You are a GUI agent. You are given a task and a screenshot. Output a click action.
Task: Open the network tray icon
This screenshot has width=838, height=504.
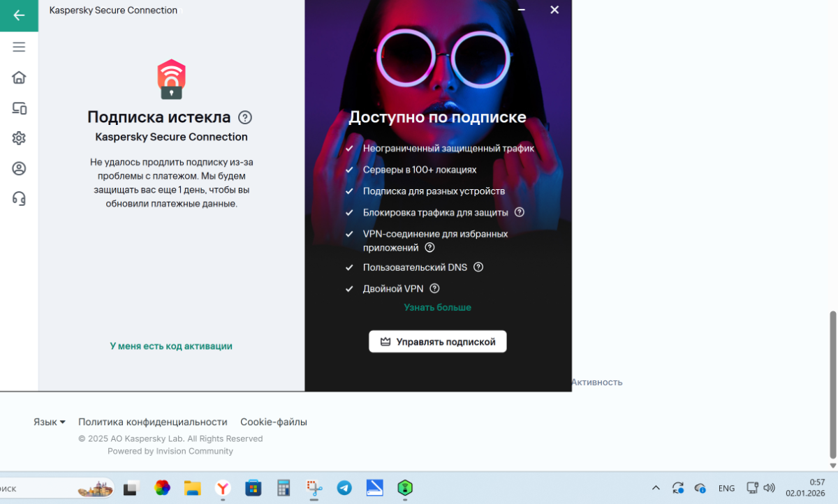752,488
